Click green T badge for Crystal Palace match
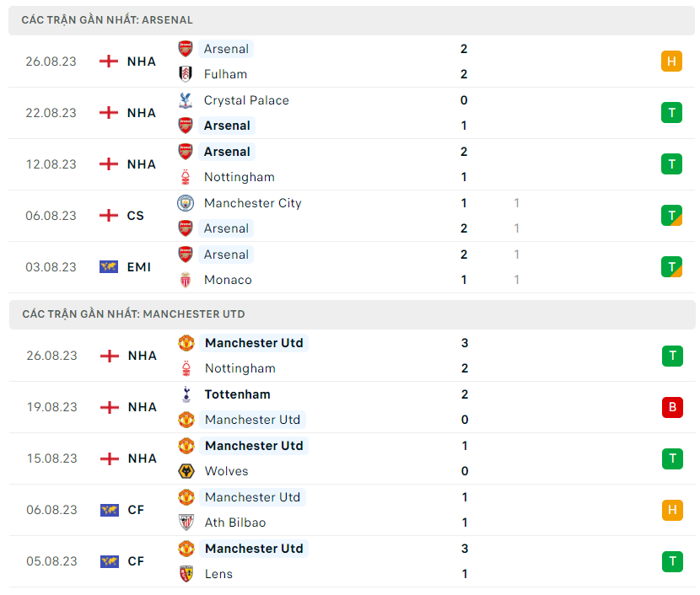The image size is (700, 595). (671, 113)
